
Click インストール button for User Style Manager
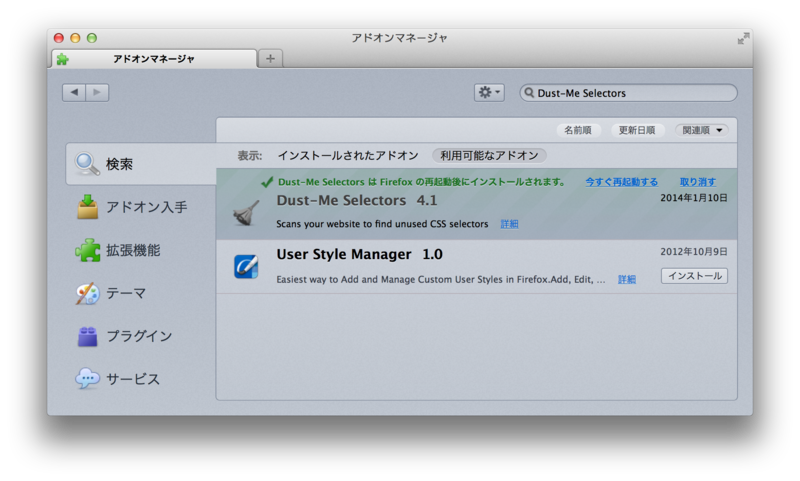[694, 275]
